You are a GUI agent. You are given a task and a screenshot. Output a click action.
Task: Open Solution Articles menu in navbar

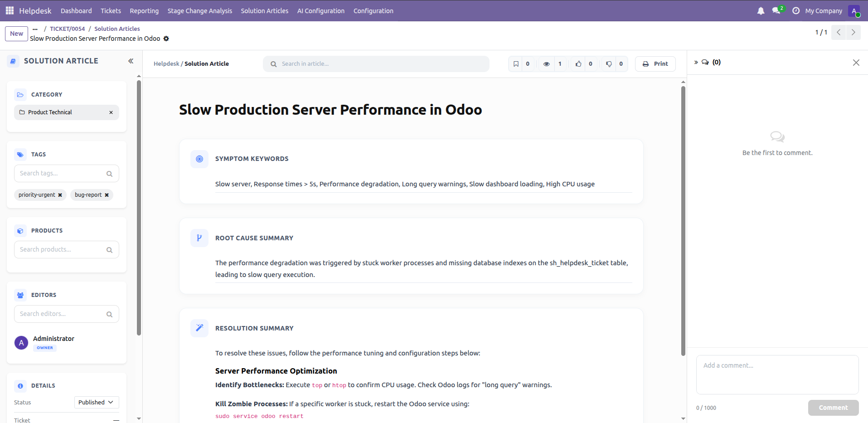point(265,11)
